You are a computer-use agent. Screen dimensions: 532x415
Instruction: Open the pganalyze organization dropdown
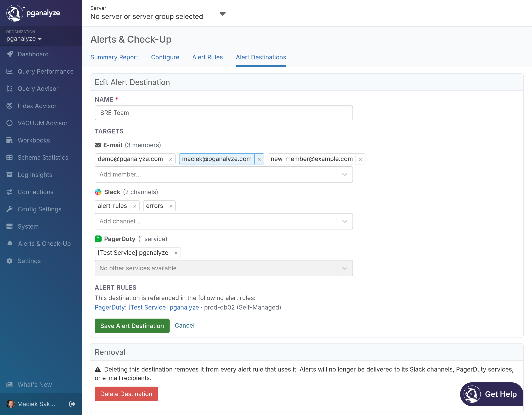coord(24,39)
